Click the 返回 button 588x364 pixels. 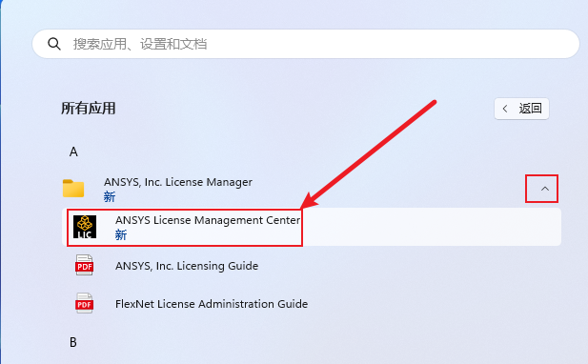tap(521, 109)
